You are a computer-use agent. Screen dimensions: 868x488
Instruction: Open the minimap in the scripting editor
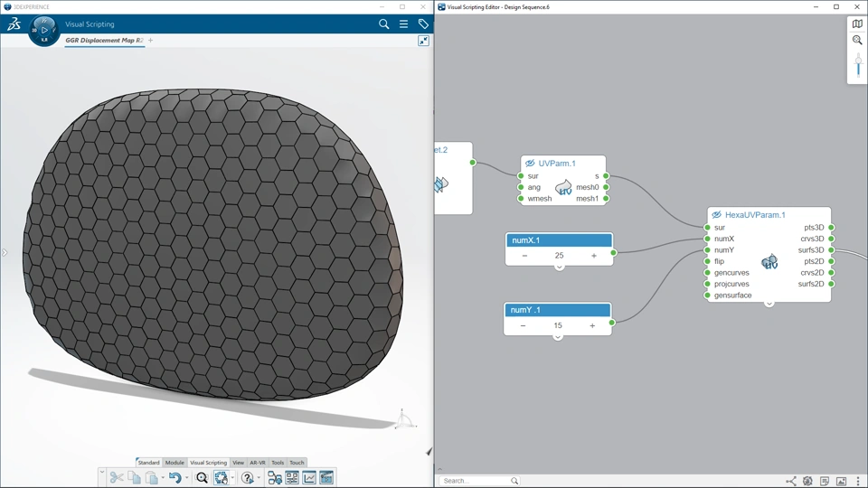[857, 23]
